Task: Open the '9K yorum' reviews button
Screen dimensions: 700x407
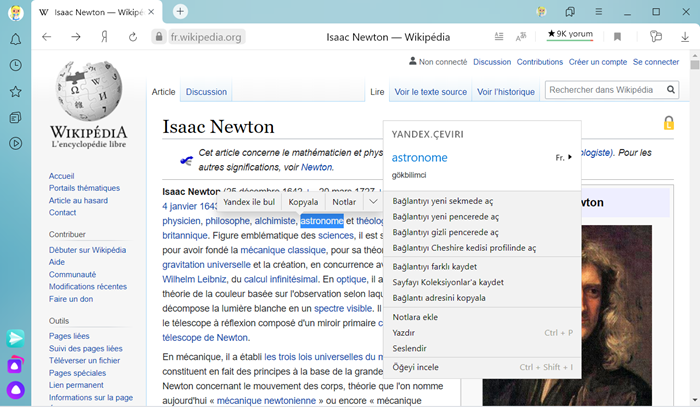Action: 570,34
